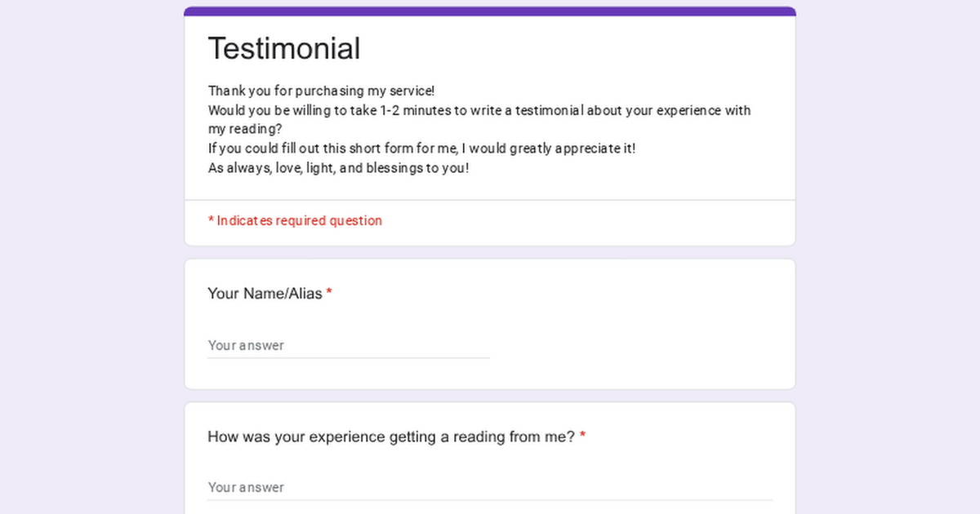980x514 pixels.
Task: Click the my reading? description text
Action: (x=244, y=129)
